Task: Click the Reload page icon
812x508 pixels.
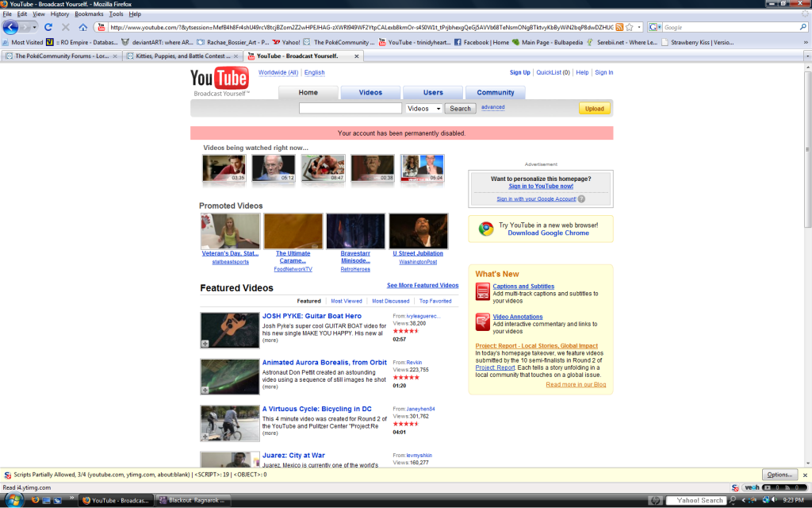Action: (47, 27)
